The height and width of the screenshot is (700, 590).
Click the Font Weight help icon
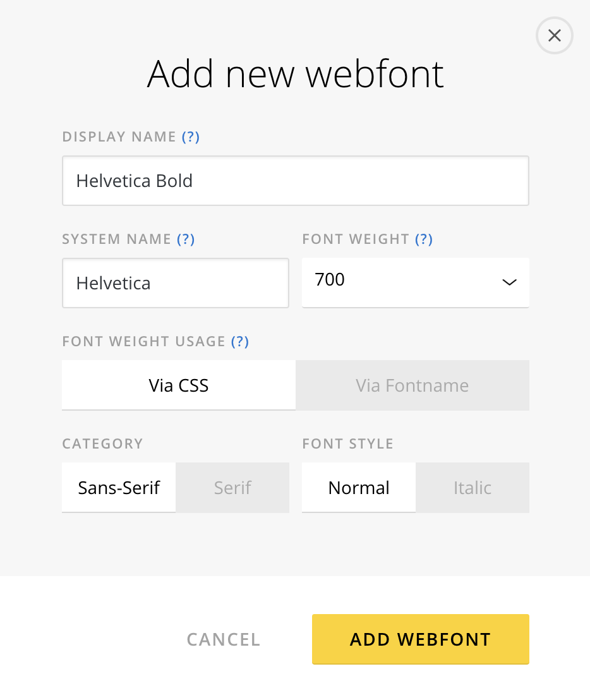point(424,239)
